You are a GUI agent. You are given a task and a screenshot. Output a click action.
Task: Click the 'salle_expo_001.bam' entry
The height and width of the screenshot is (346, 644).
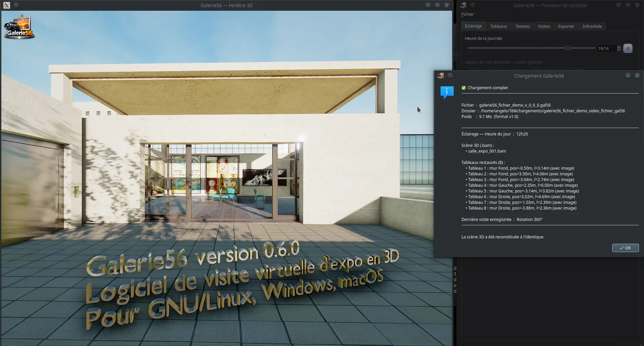487,151
